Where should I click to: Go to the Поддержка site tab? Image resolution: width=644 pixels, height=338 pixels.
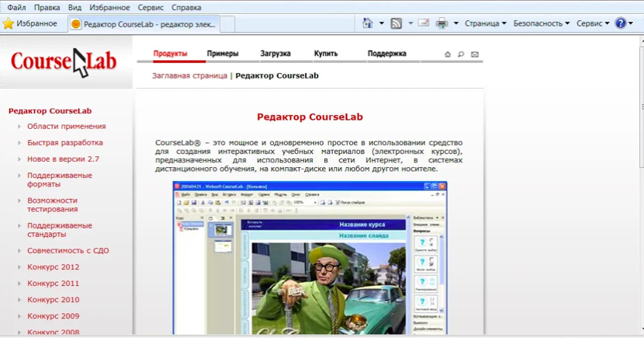coord(387,54)
